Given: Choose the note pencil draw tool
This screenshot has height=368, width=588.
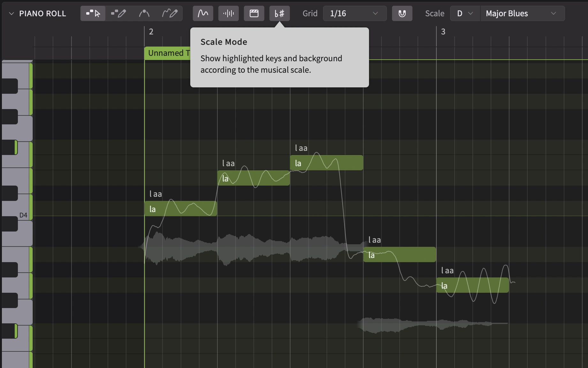Looking at the screenshot, I should [x=118, y=13].
